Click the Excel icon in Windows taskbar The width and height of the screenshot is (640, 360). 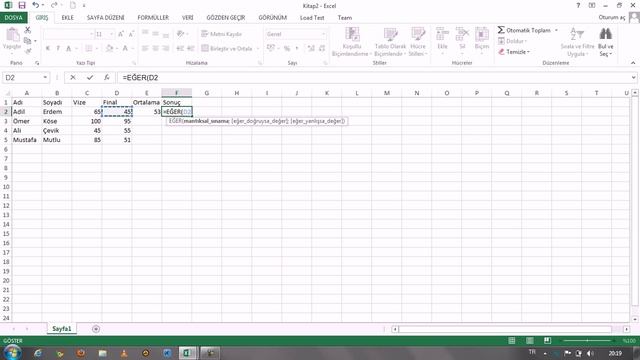pyautogui.click(x=187, y=353)
